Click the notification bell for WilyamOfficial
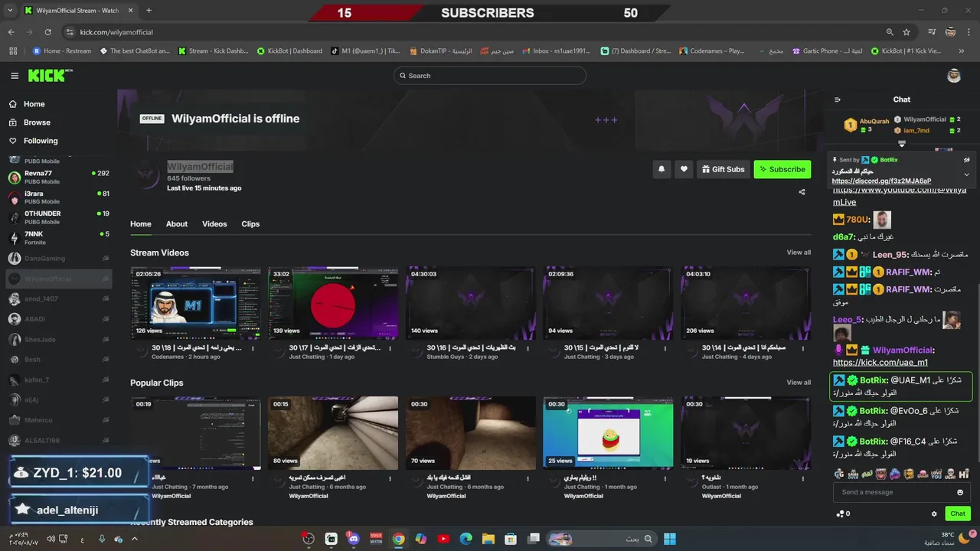Image resolution: width=980 pixels, height=551 pixels. (661, 169)
